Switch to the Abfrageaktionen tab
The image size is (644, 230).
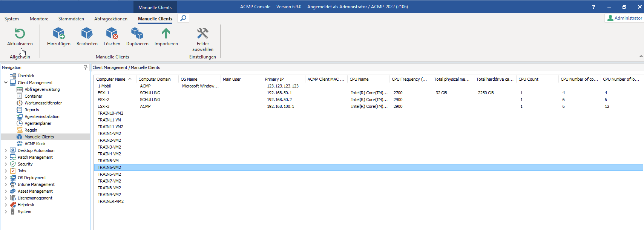(110, 19)
